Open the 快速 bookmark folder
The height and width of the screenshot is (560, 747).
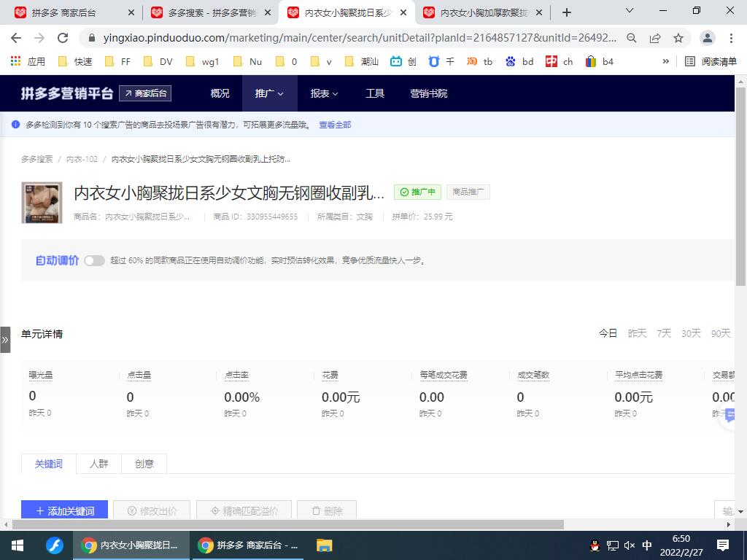click(x=75, y=61)
